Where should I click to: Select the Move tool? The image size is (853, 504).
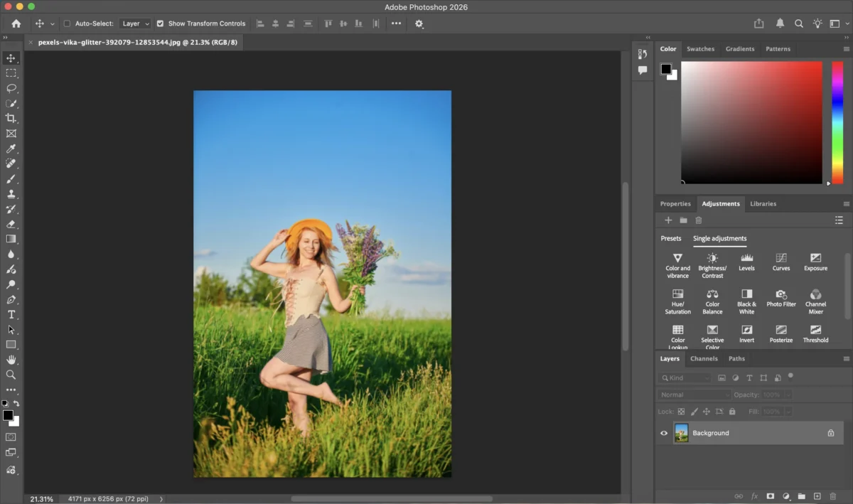pos(11,58)
